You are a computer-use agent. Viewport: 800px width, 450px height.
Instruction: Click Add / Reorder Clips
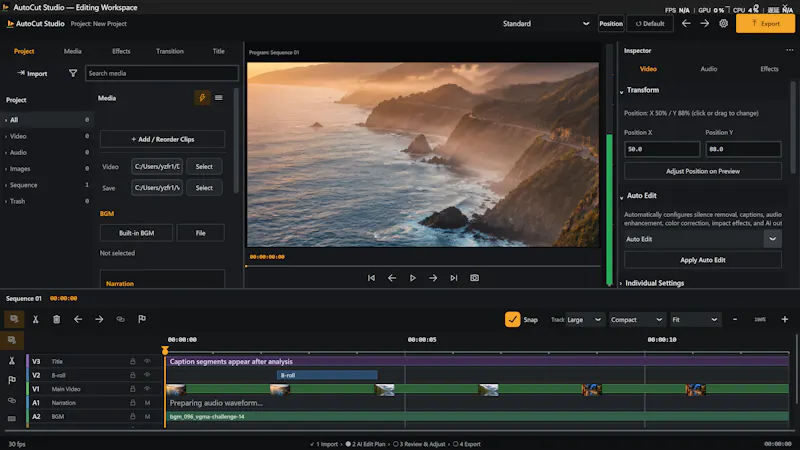tap(162, 139)
